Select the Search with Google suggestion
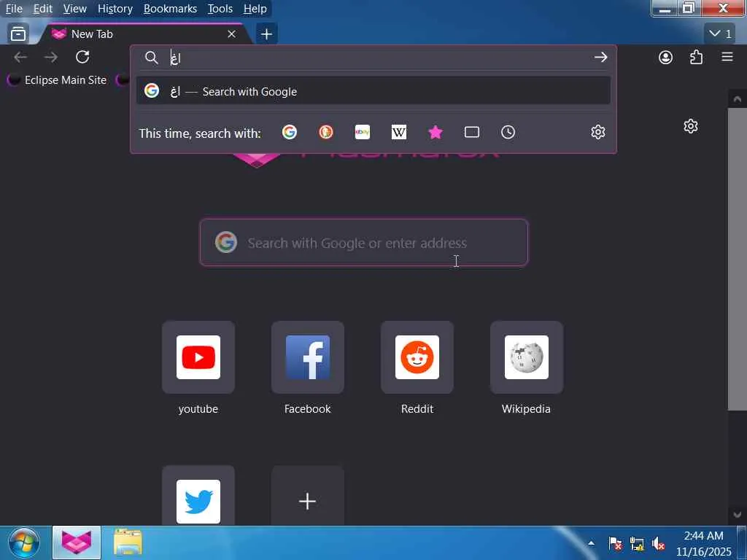 click(373, 90)
